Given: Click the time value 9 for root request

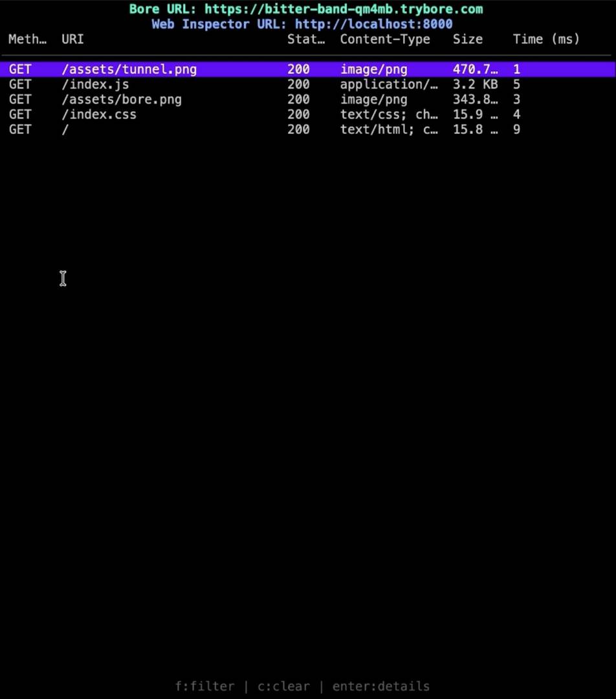Looking at the screenshot, I should click(x=516, y=129).
